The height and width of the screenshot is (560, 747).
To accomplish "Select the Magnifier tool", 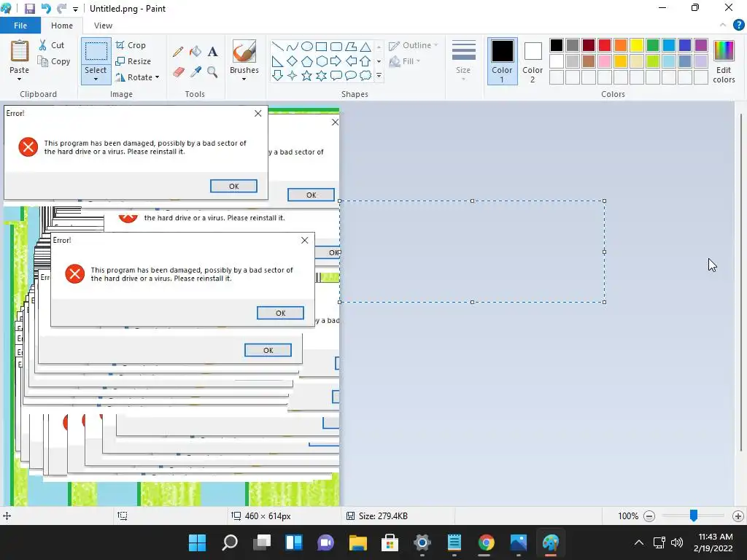I will (212, 72).
